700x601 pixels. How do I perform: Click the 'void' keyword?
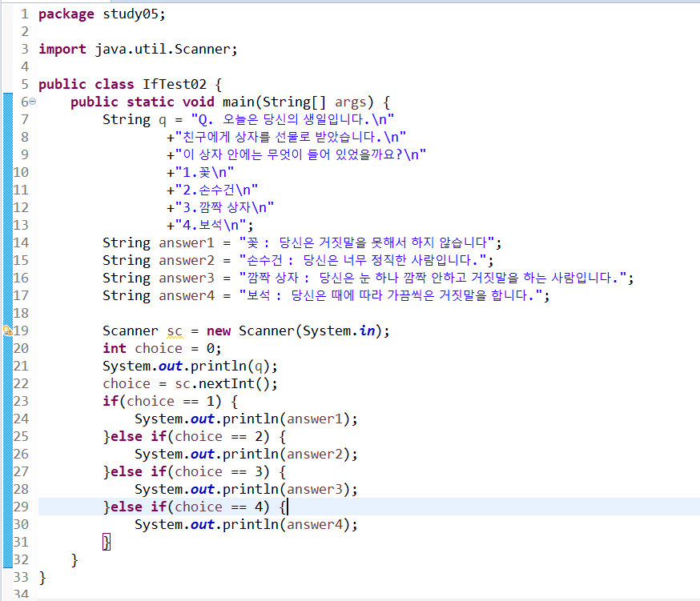199,102
